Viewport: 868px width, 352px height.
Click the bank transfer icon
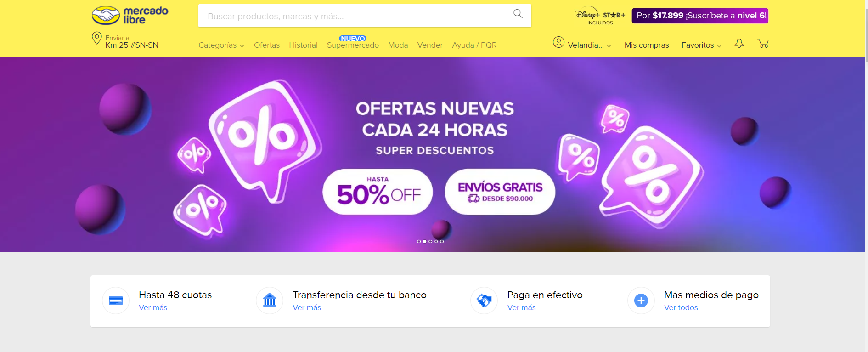coord(270,301)
